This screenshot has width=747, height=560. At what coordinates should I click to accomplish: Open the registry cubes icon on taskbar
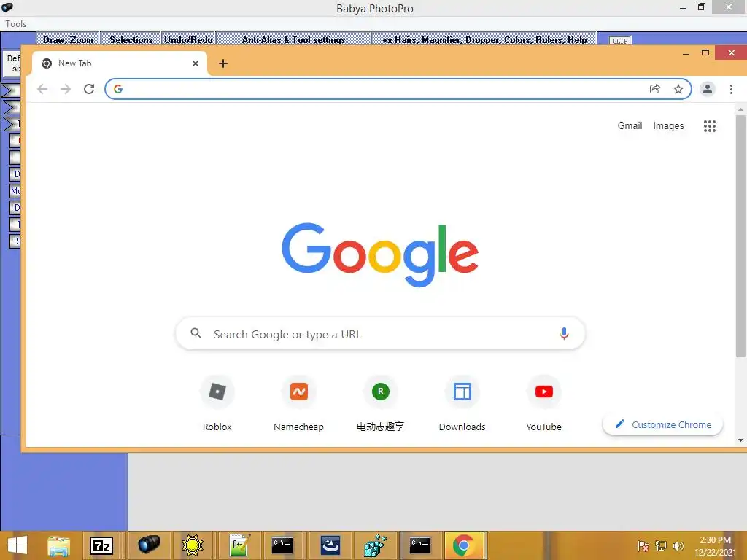(375, 545)
